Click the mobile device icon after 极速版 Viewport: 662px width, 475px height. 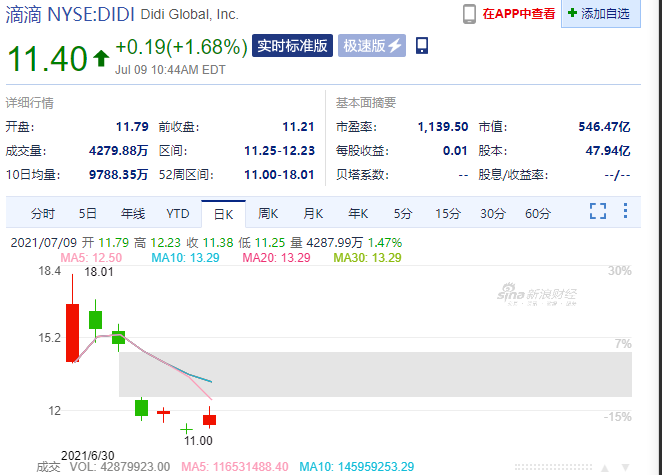click(x=422, y=46)
